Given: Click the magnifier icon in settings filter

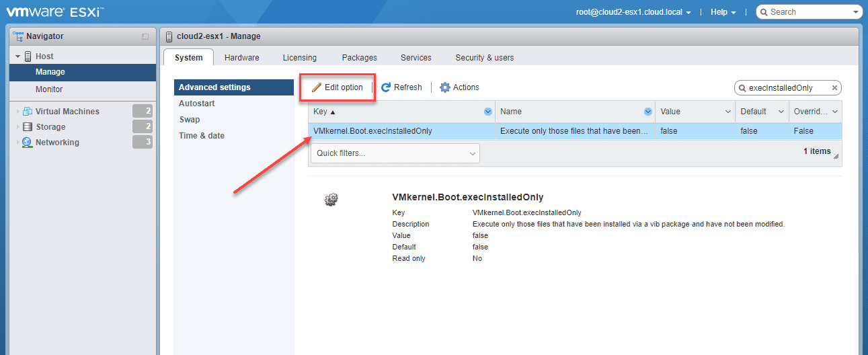Looking at the screenshot, I should pyautogui.click(x=742, y=88).
